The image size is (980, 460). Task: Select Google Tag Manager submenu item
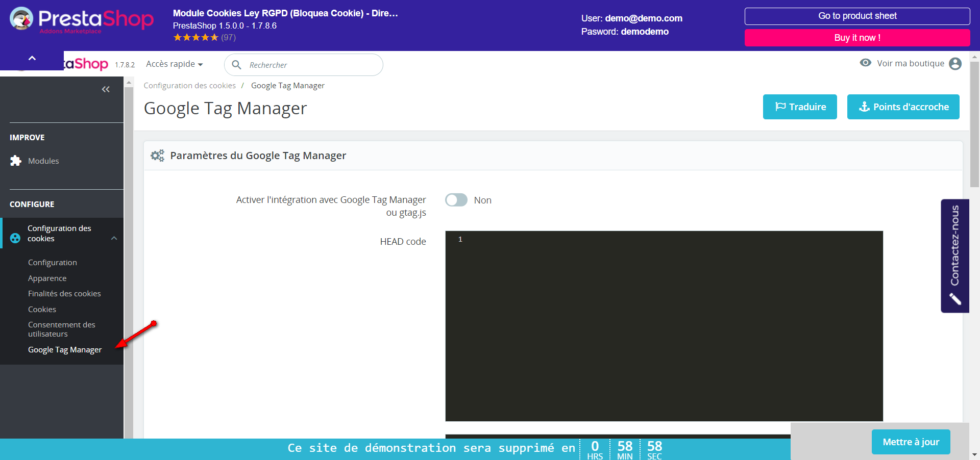coord(65,350)
